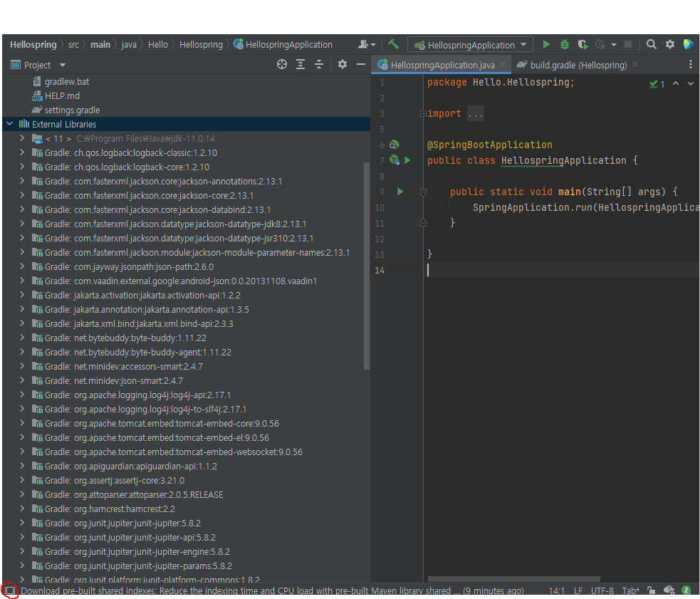This screenshot has height=599, width=700.
Task: Collapse the External Libraries node
Action: point(10,124)
